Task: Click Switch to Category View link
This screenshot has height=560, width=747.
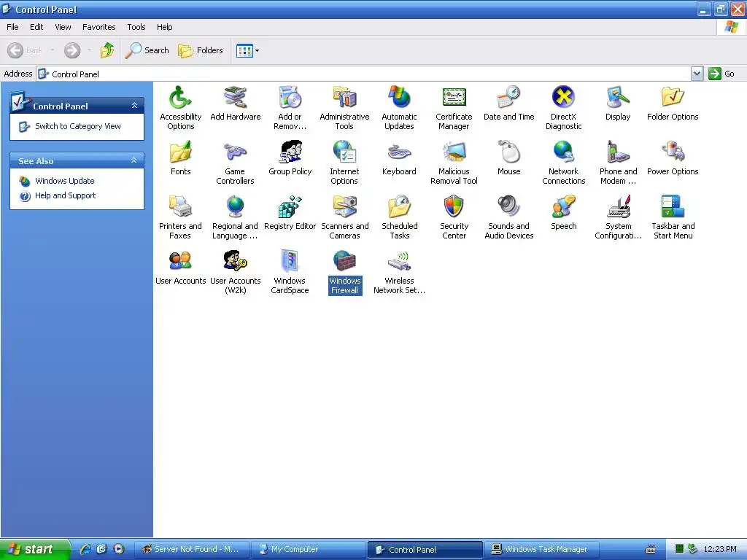Action: coord(78,126)
